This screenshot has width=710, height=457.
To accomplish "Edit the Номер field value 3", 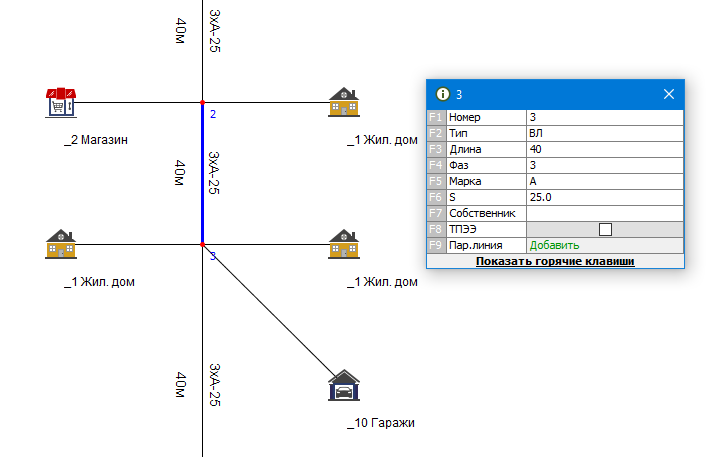I will pos(605,117).
